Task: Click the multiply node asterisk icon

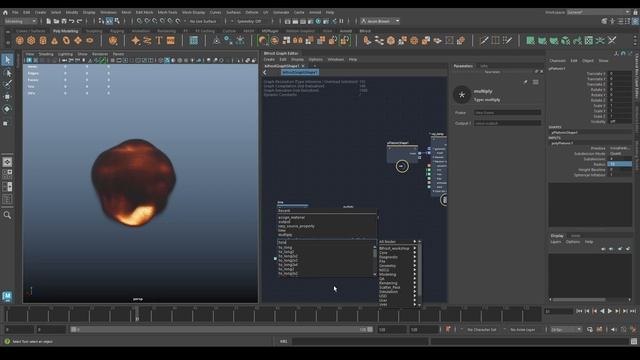Action: (x=462, y=95)
